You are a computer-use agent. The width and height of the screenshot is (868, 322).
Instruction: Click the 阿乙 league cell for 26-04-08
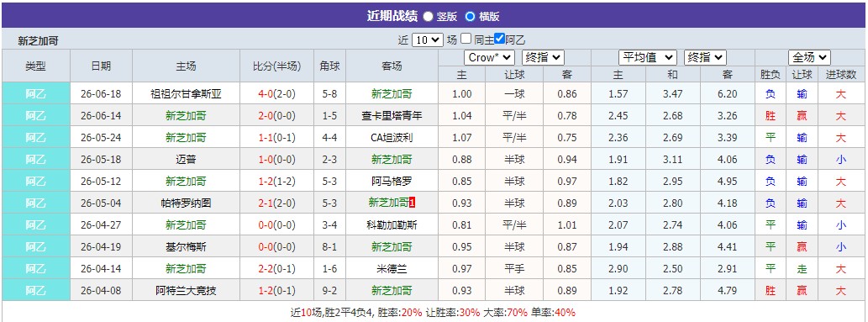[36, 290]
